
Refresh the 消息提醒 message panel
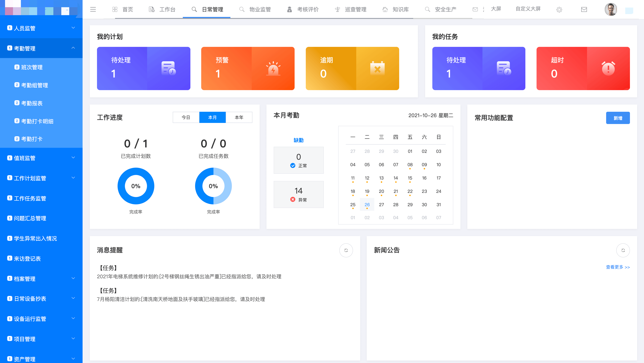346,250
